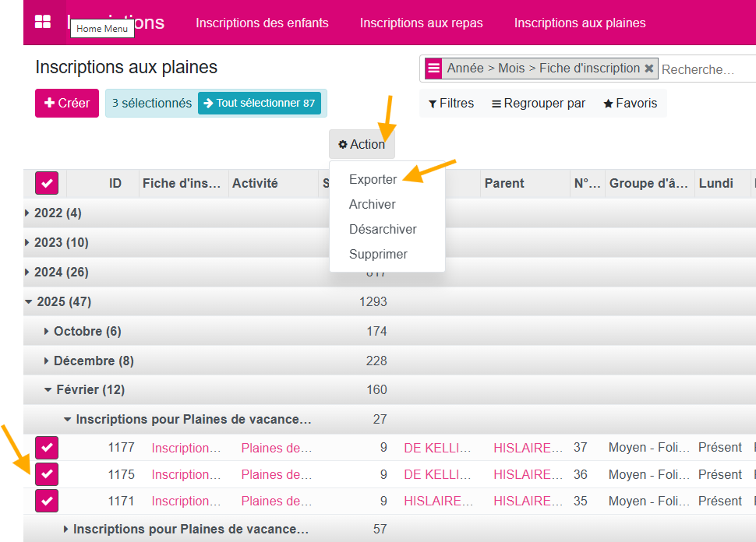Open the Regrouper par dropdown
The width and height of the screenshot is (756, 542).
click(539, 103)
